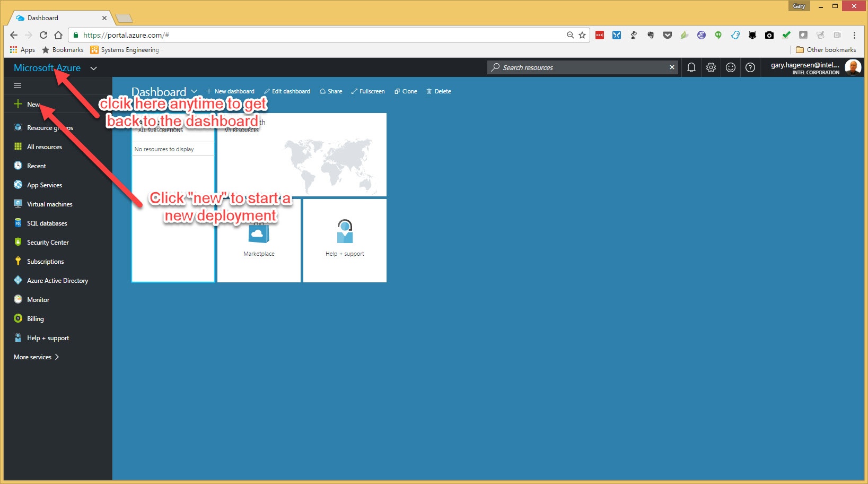Click the camera extension icon

pos(769,35)
